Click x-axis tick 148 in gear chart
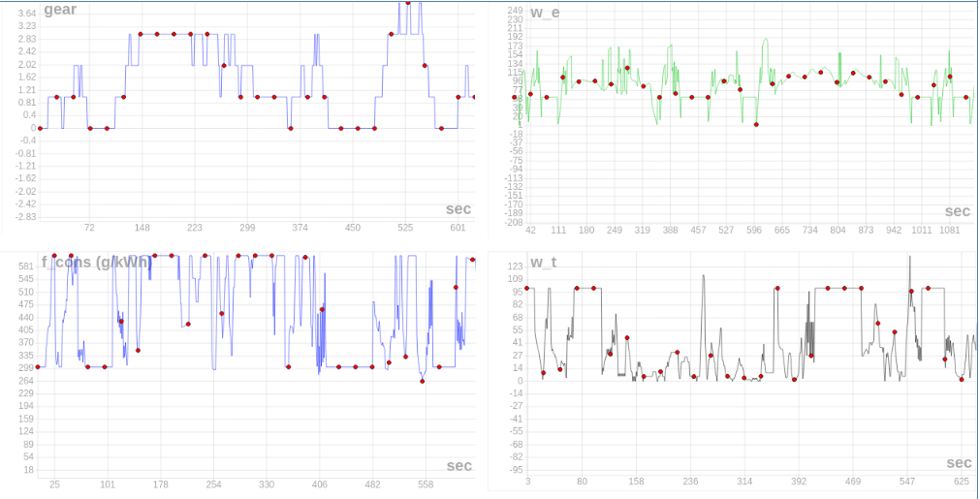 142,228
